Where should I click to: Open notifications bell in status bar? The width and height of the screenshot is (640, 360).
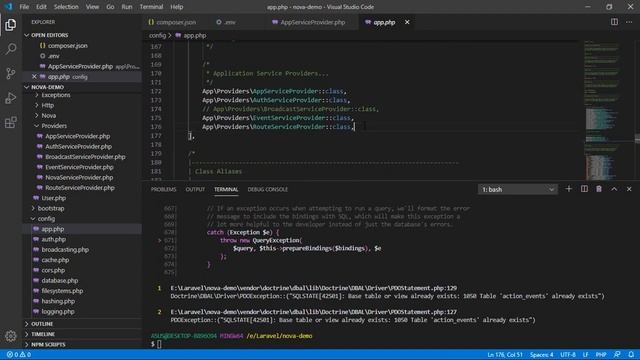coord(631,355)
